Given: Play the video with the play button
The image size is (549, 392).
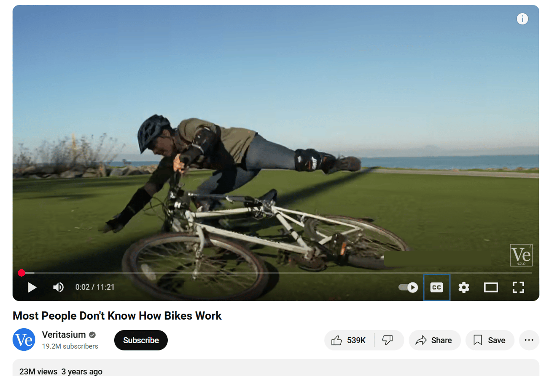Looking at the screenshot, I should (32, 287).
